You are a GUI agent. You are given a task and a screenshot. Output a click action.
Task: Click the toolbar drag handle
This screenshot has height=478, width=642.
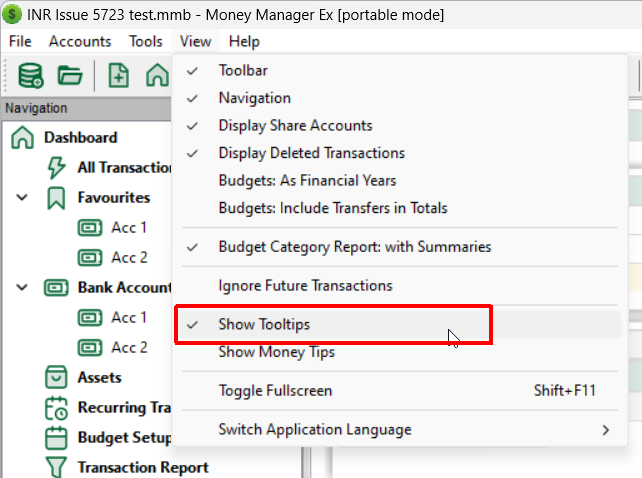coord(6,76)
